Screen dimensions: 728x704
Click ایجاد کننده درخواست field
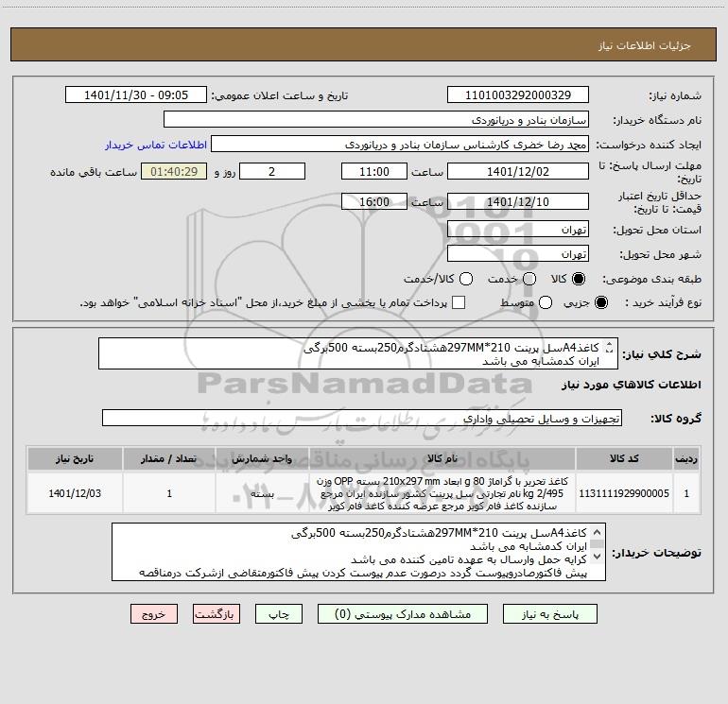(x=400, y=145)
